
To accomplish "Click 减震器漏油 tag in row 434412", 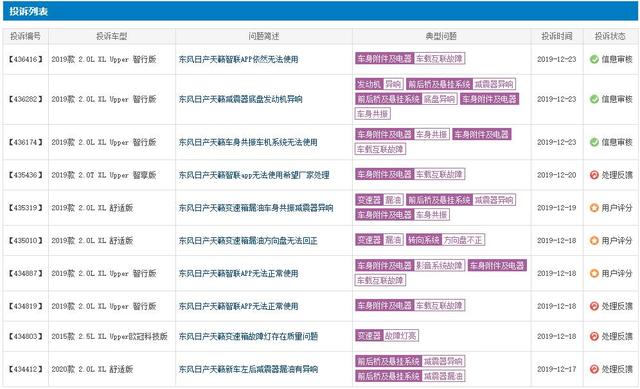I will (x=443, y=376).
